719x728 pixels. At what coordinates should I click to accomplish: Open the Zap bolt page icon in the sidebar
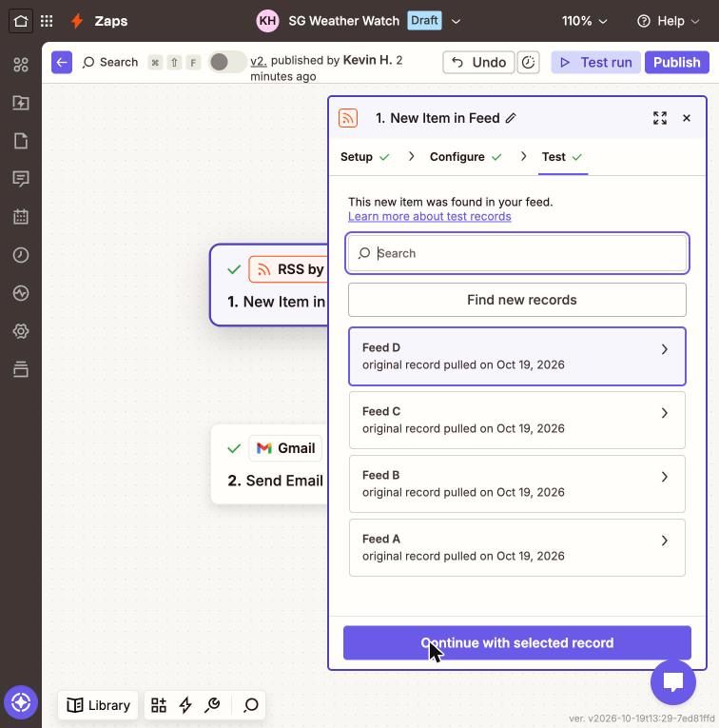click(21, 103)
